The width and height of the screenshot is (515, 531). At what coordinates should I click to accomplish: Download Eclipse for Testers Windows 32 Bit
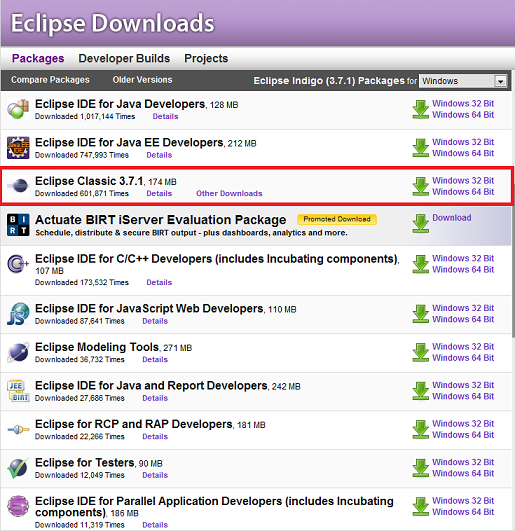pos(463,462)
